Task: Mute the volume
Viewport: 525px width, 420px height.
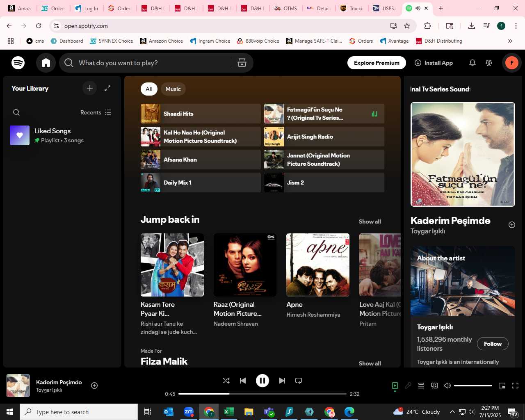Action: (x=447, y=386)
